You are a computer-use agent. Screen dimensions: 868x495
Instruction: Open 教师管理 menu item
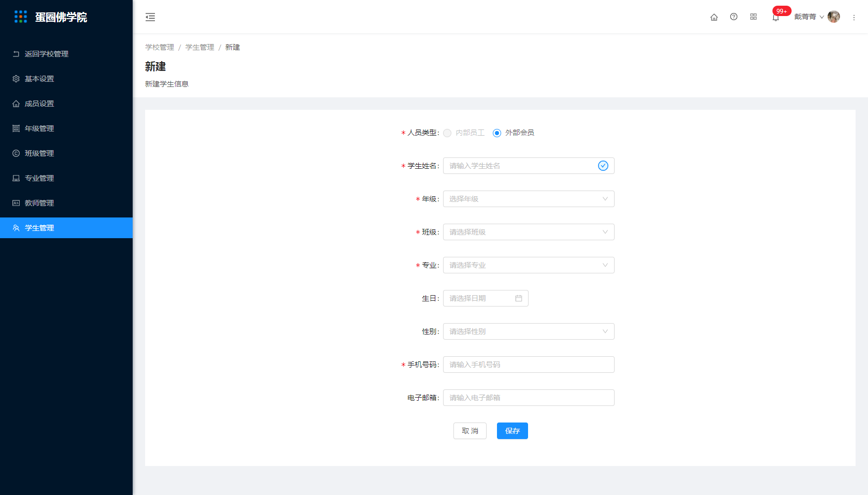pos(66,203)
